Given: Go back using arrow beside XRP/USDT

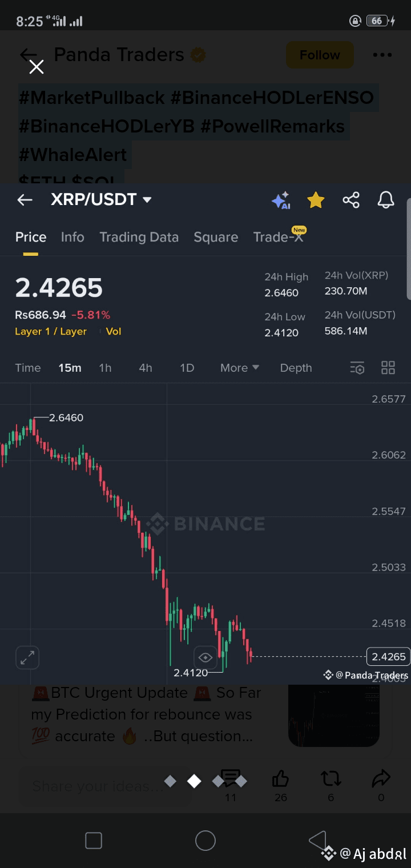Looking at the screenshot, I should (25, 200).
